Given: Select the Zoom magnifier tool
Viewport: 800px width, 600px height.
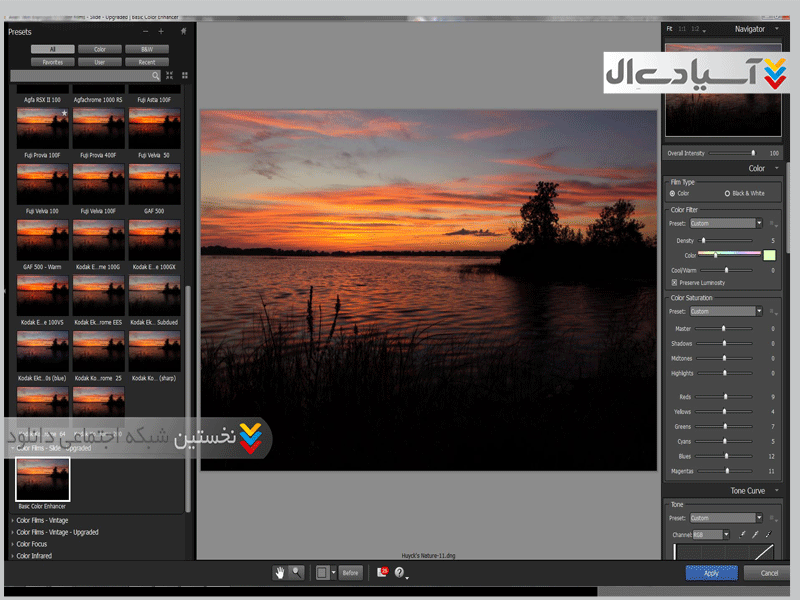Looking at the screenshot, I should [x=296, y=573].
